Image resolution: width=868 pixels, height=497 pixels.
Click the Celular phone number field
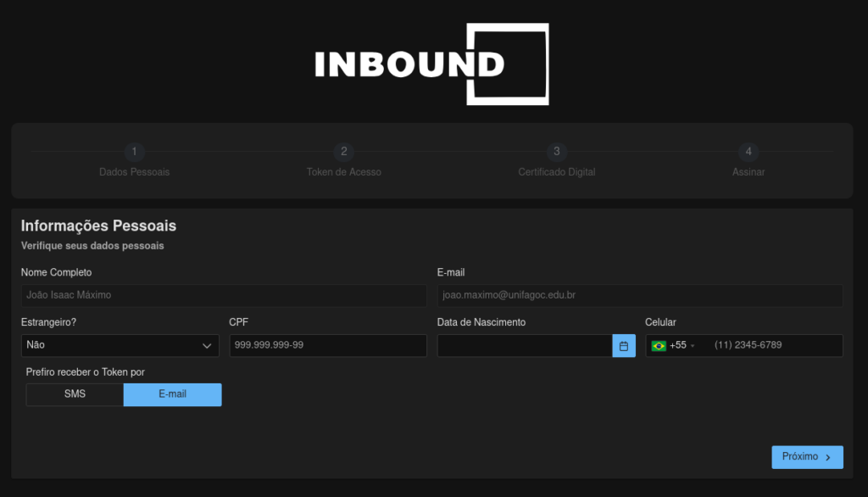(x=773, y=346)
